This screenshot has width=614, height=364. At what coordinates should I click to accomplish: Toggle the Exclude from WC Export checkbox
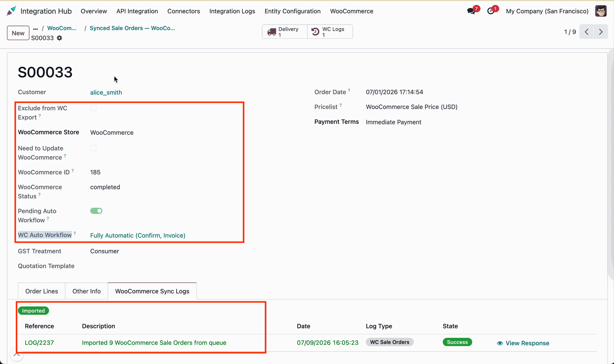click(93, 108)
